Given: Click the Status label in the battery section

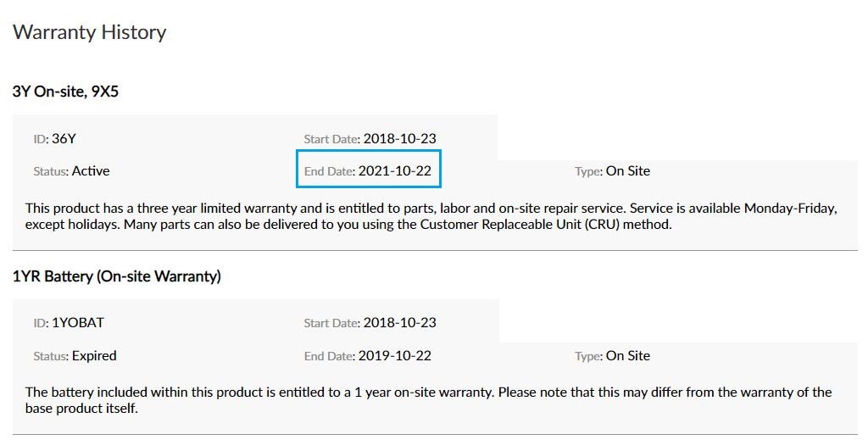Looking at the screenshot, I should point(51,356).
